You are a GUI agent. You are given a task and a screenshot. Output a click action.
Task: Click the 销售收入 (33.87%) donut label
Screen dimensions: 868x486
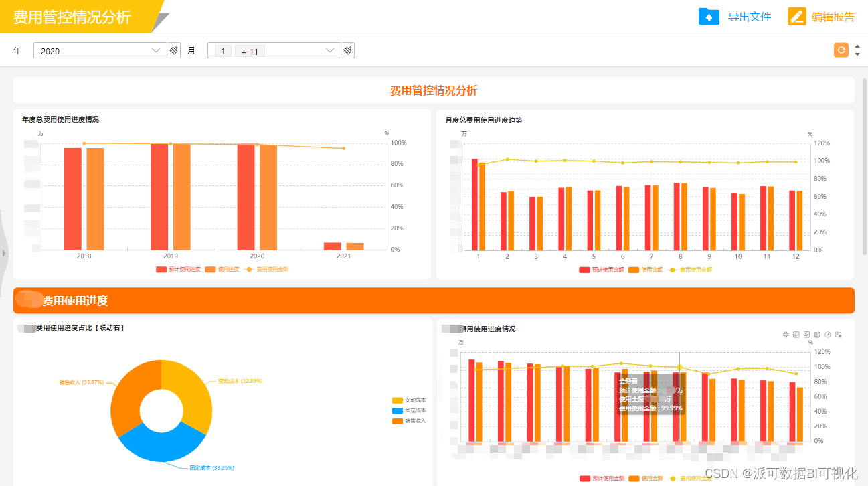[x=81, y=382]
